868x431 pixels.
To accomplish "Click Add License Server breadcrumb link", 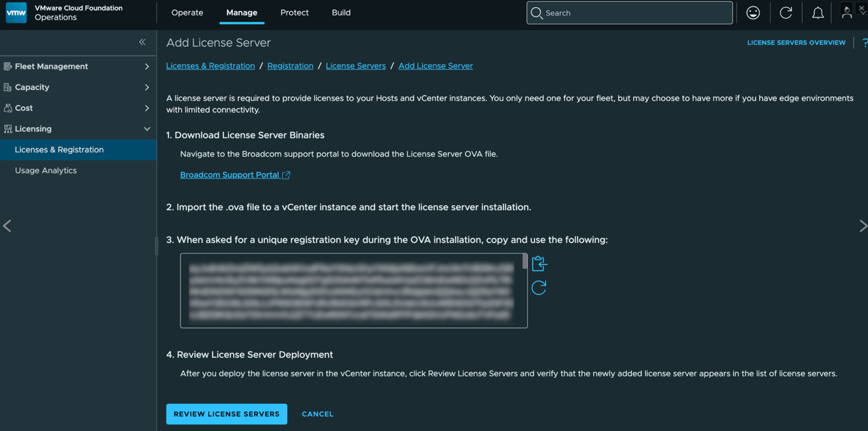I will 435,66.
